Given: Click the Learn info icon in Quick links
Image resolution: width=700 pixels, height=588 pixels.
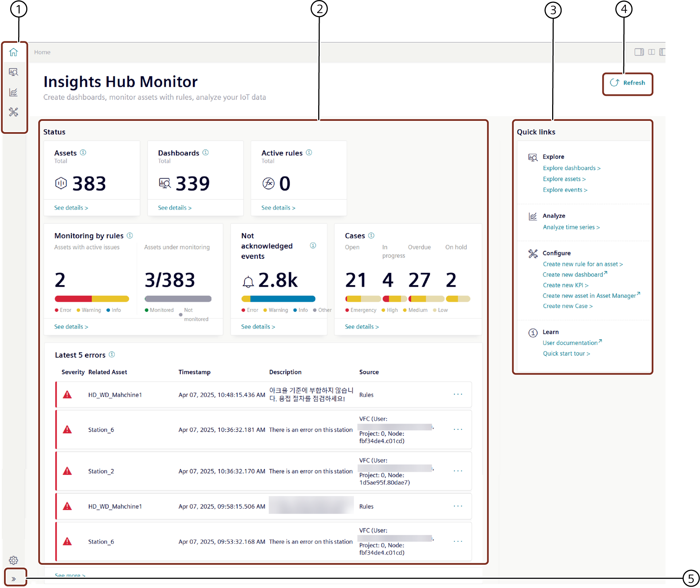Looking at the screenshot, I should 533,333.
